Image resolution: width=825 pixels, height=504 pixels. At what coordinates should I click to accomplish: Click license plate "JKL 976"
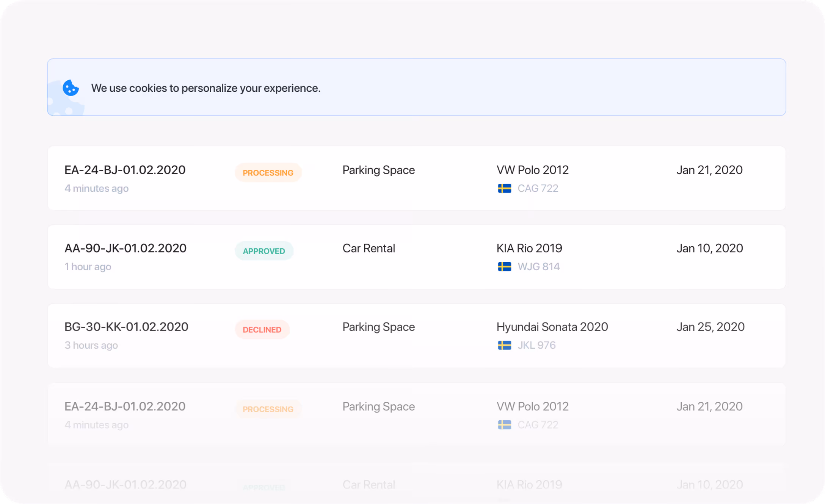click(536, 345)
